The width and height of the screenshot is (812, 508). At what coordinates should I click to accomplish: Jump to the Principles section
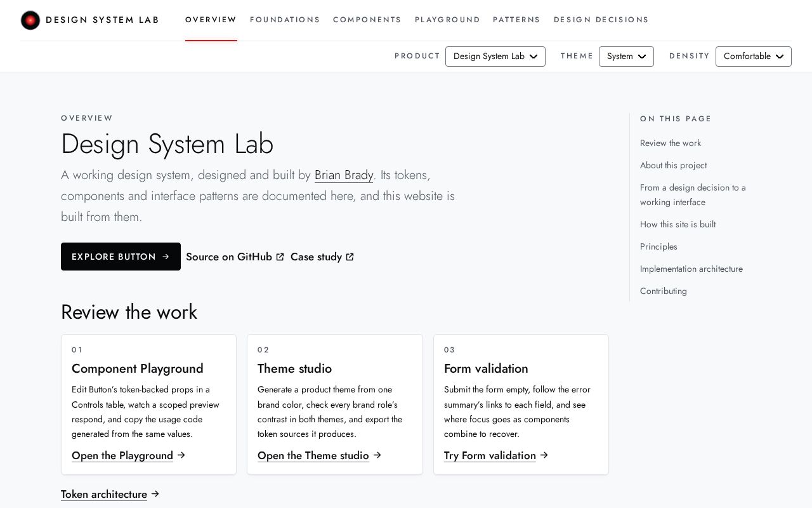click(658, 247)
